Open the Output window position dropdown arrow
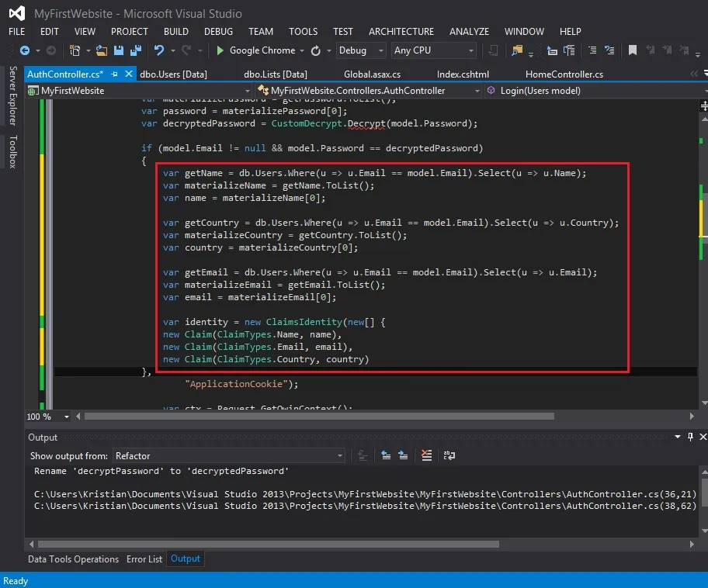Image resolution: width=708 pixels, height=588 pixels. (678, 437)
